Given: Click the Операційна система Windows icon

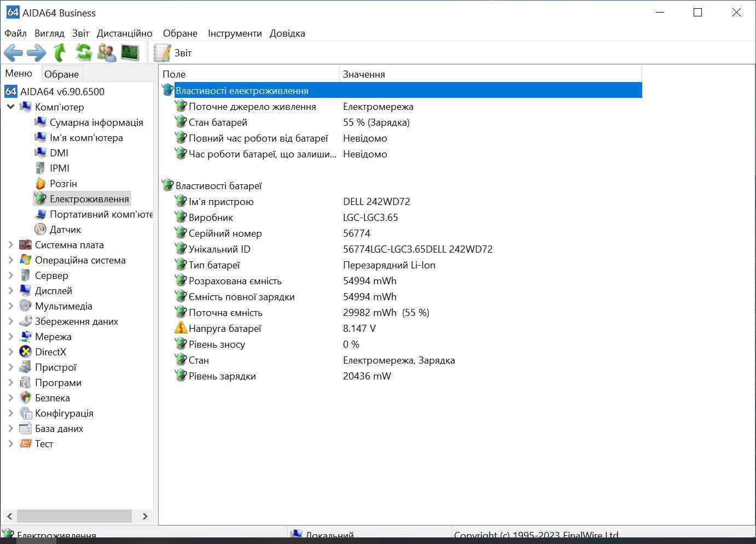Looking at the screenshot, I should tap(25, 260).
